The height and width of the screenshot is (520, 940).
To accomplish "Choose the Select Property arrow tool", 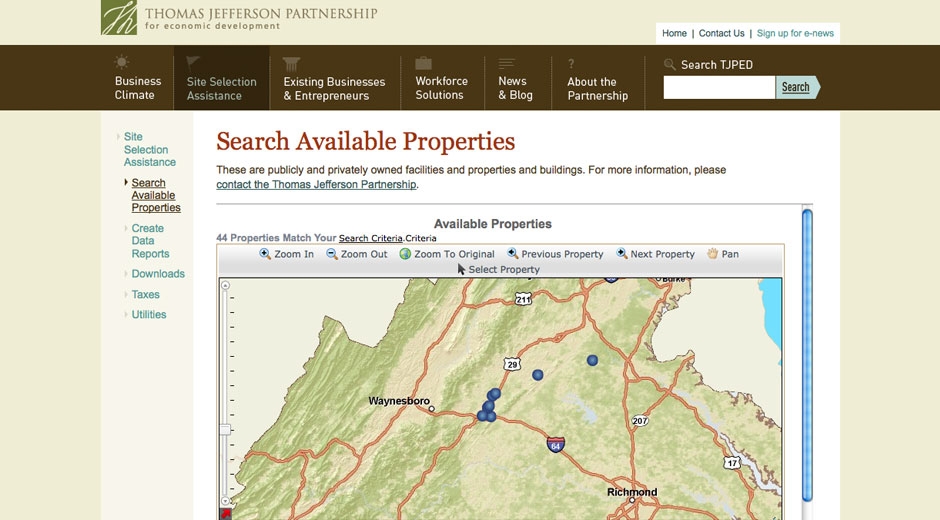I will coord(498,269).
